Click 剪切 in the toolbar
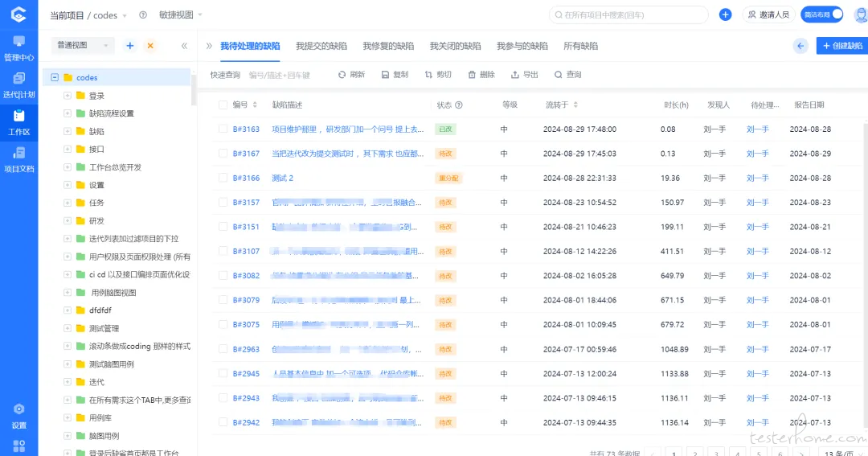Image resolution: width=868 pixels, height=456 pixels. 438,74
